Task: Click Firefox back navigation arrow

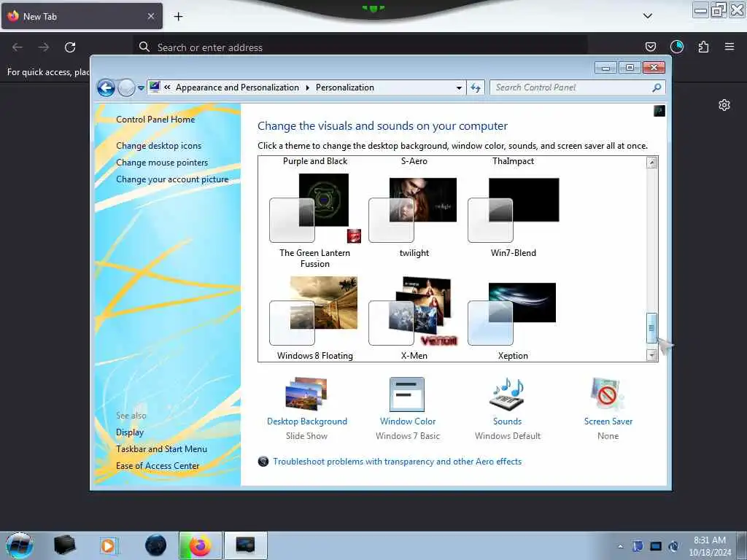Action: point(18,47)
